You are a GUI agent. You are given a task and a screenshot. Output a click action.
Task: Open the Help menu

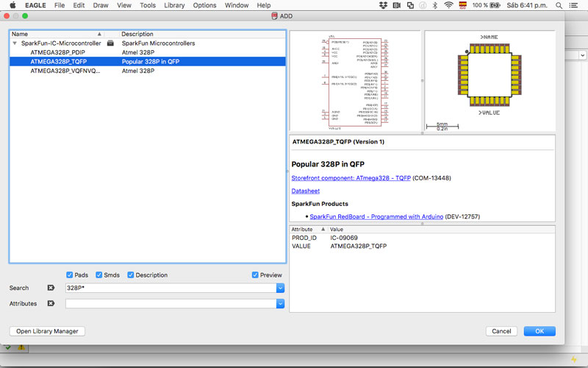click(x=264, y=5)
